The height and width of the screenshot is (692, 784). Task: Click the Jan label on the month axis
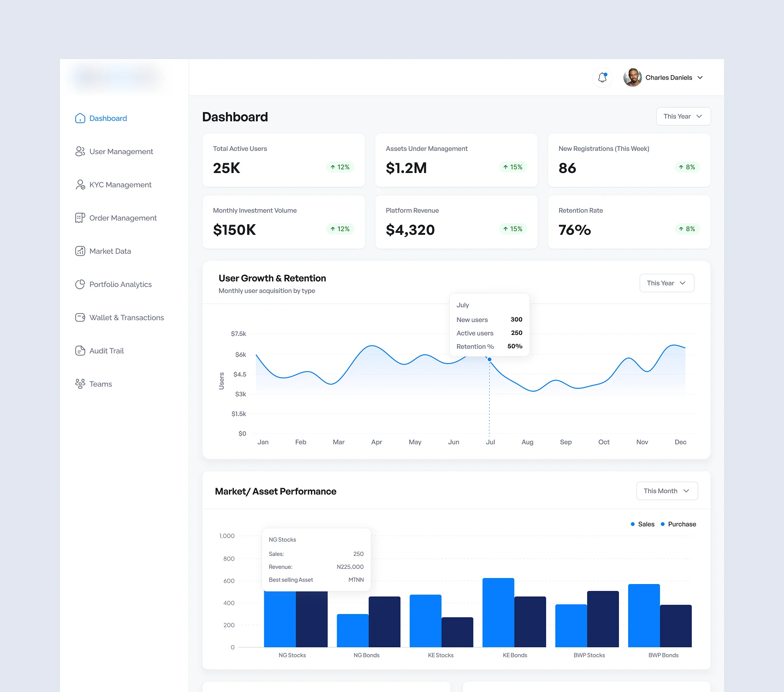(x=263, y=442)
